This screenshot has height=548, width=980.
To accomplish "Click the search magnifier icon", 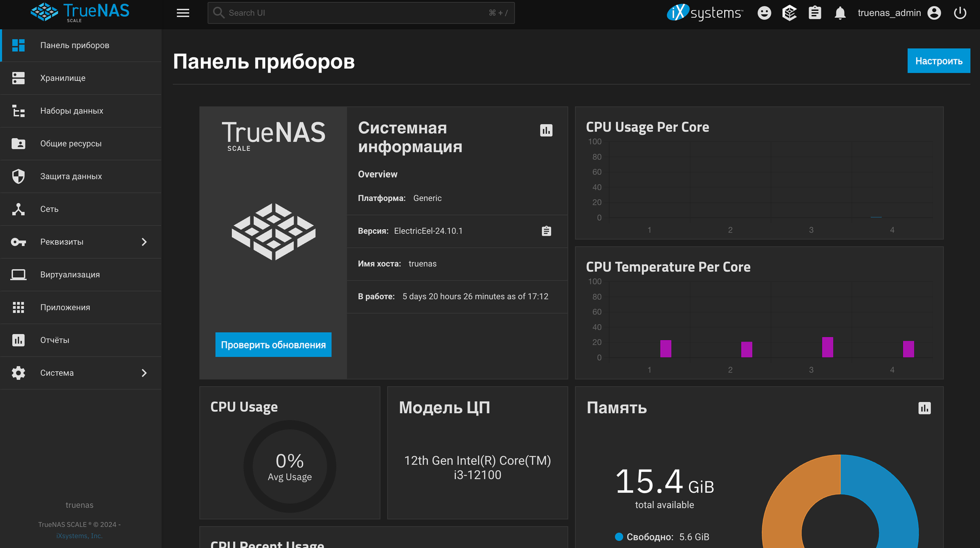I will [x=219, y=13].
